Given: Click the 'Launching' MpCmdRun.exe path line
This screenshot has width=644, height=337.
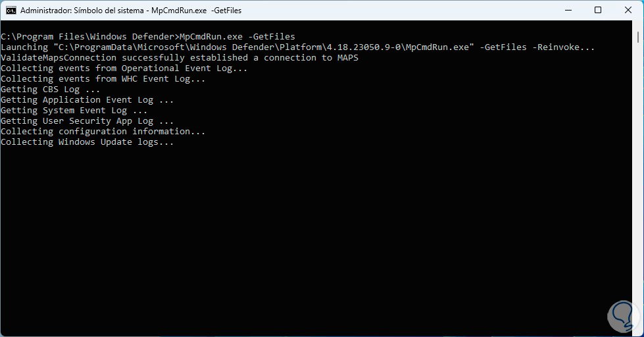Looking at the screenshot, I should point(297,47).
